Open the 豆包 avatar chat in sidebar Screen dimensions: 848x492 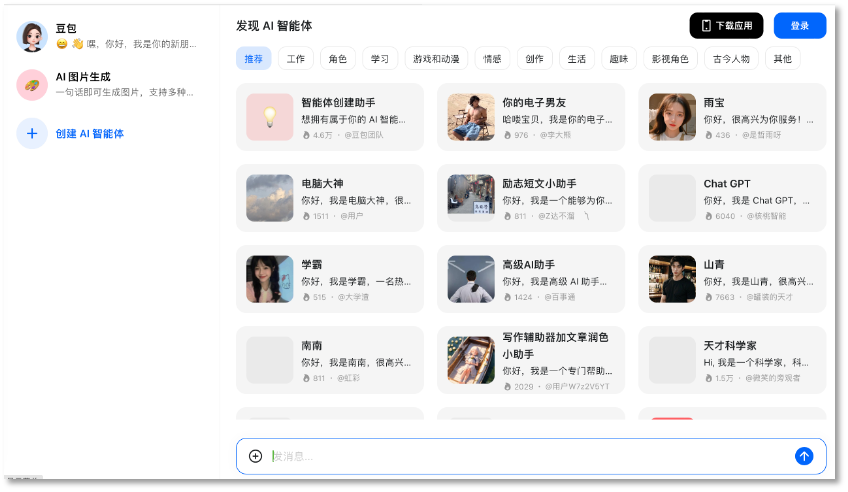point(32,37)
